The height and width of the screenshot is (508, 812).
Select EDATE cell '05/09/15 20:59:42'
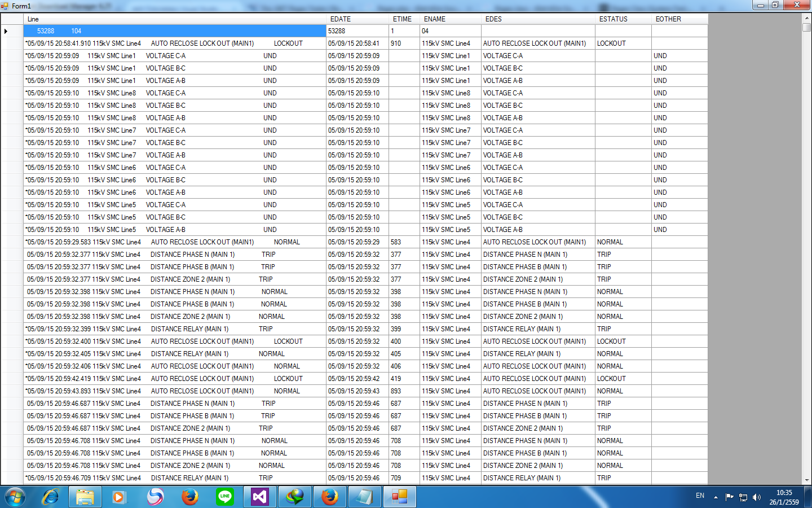click(358, 379)
